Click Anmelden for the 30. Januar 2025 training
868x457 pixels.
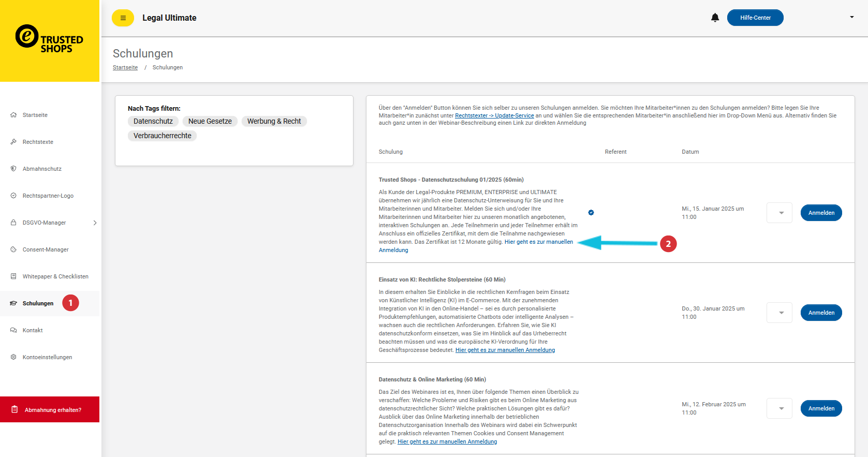click(x=821, y=313)
